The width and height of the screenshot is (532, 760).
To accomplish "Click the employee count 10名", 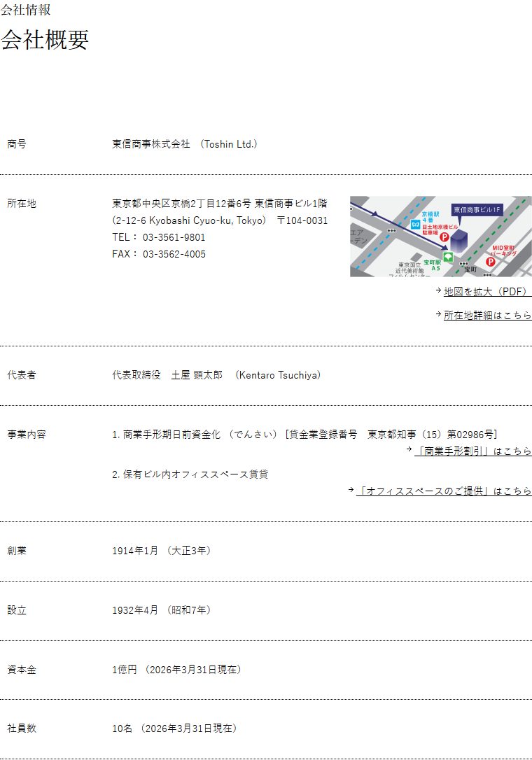I will [x=122, y=729].
